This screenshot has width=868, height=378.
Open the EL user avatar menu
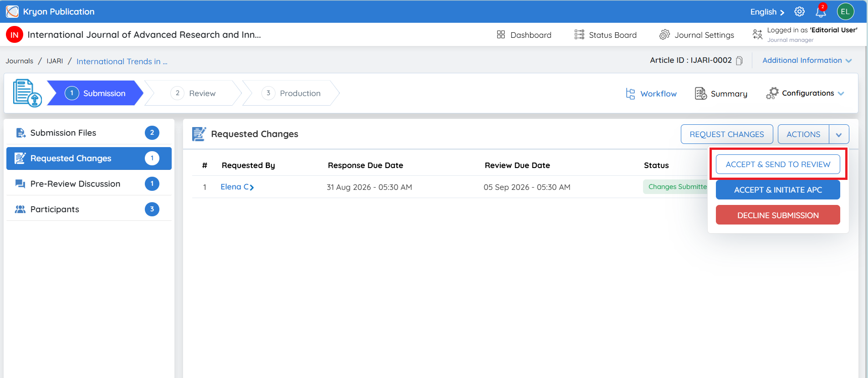pyautogui.click(x=845, y=11)
